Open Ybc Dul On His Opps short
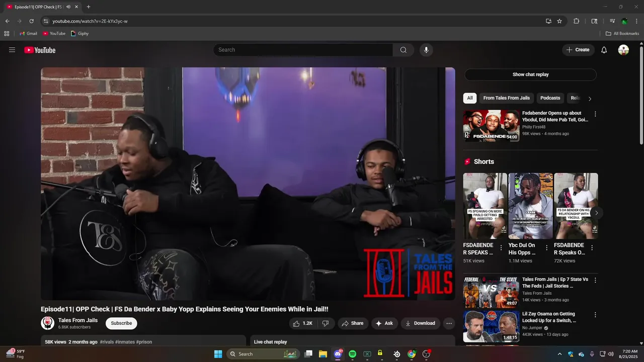 (530, 206)
